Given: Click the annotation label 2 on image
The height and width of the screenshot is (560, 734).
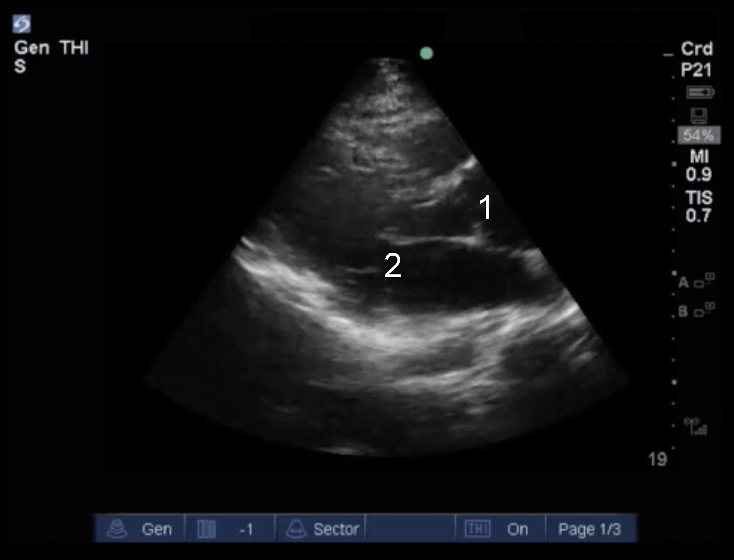Looking at the screenshot, I should 392,265.
